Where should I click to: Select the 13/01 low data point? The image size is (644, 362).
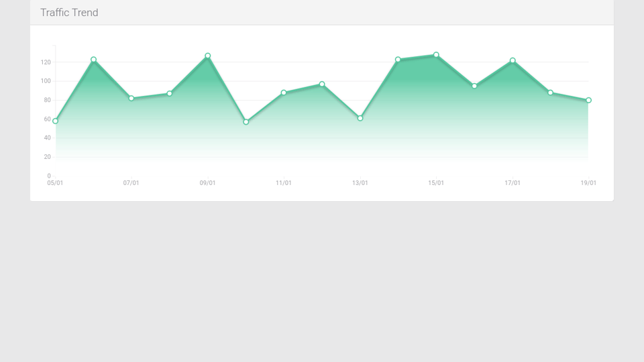pos(360,118)
